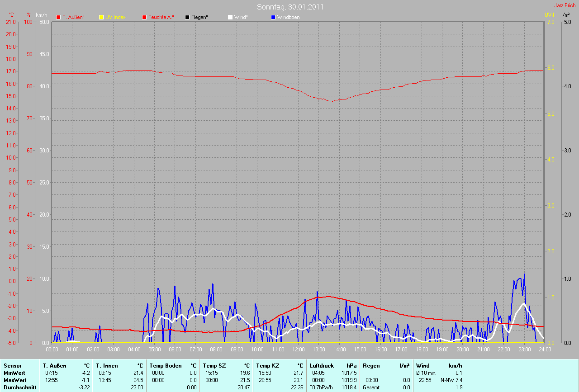Image resolution: width=579 pixels, height=392 pixels.
Task: Click the km/h axis unit label
Action: click(42, 15)
